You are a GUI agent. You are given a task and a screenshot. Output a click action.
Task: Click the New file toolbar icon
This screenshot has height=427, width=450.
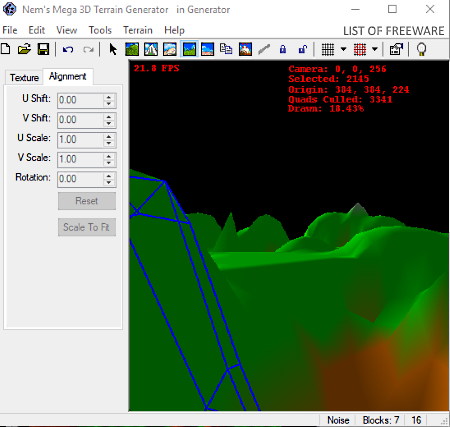[x=6, y=49]
